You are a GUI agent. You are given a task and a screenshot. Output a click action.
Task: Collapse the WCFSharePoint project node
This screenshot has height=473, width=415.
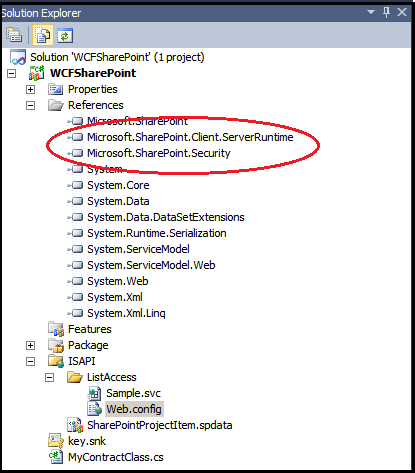pos(11,73)
